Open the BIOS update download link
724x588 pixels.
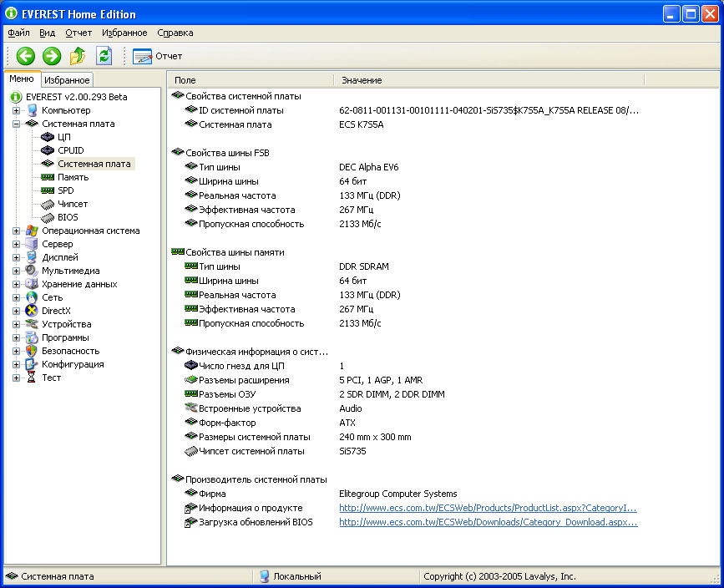coord(488,522)
